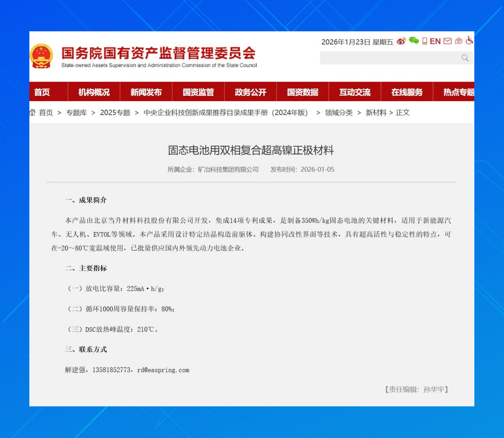The width and height of the screenshot is (504, 438).
Task: Click the magnifier search icon
Action: [465, 58]
